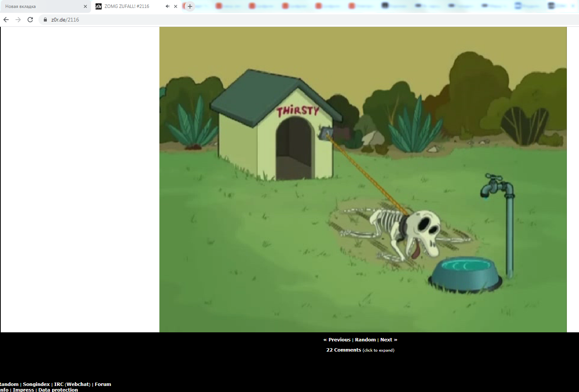
Task: Reload the z0r.de page
Action: [x=30, y=20]
